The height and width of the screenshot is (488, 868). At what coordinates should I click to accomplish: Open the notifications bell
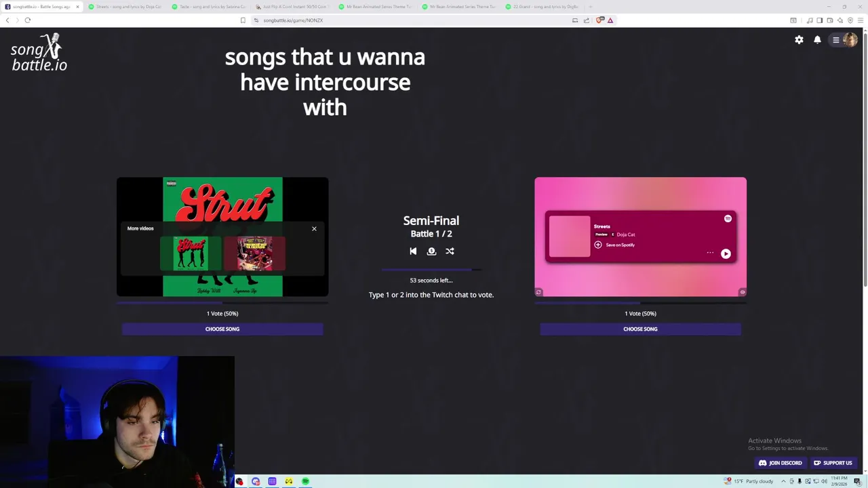click(x=817, y=40)
